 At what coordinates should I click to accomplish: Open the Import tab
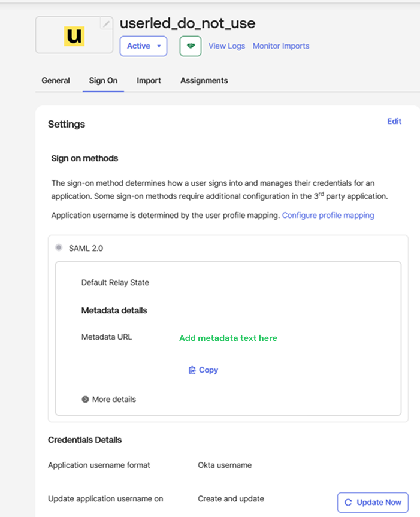(x=149, y=81)
